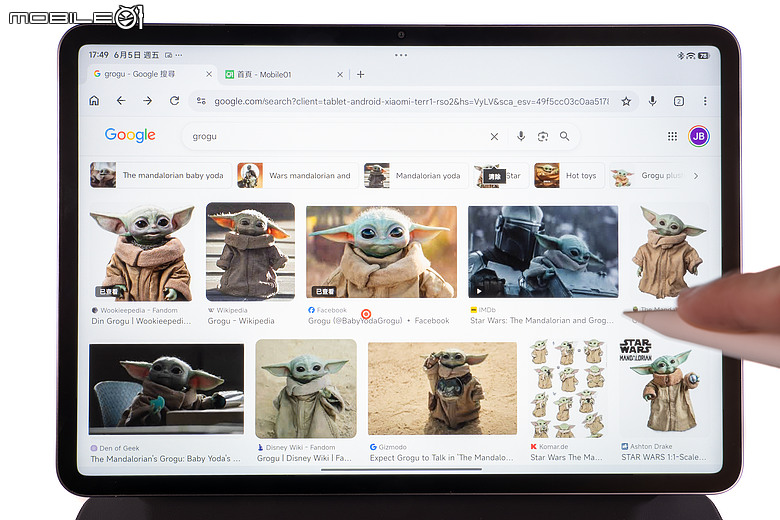Open site settings icon in address bar

[x=201, y=101]
